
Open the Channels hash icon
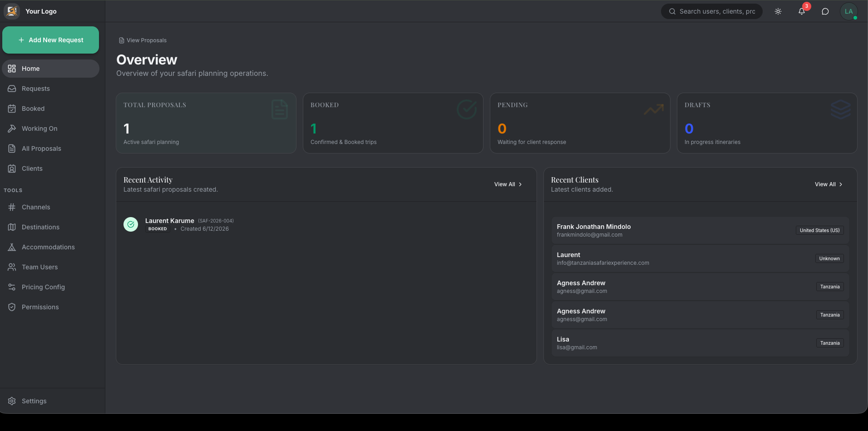pos(12,207)
